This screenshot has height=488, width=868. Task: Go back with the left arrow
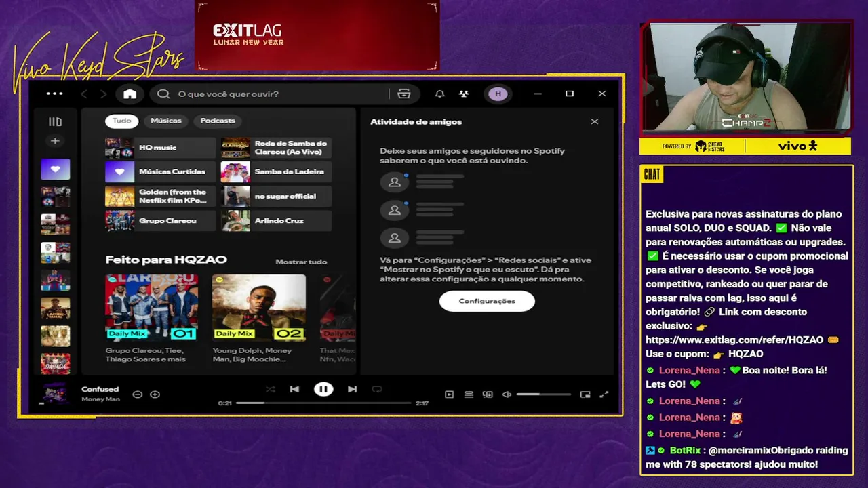[84, 94]
